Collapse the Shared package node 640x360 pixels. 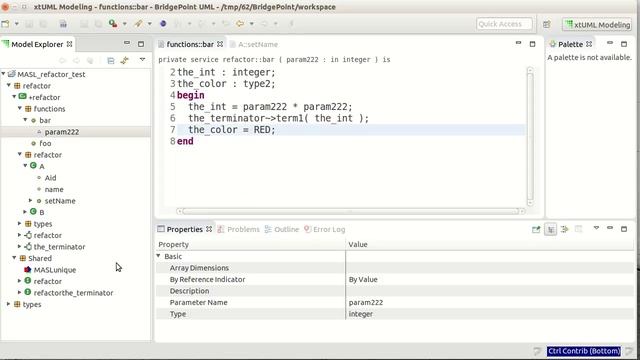(x=14, y=258)
